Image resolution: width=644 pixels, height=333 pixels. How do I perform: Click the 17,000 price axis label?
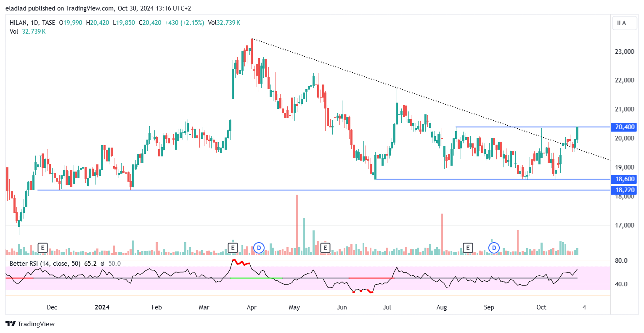click(625, 225)
